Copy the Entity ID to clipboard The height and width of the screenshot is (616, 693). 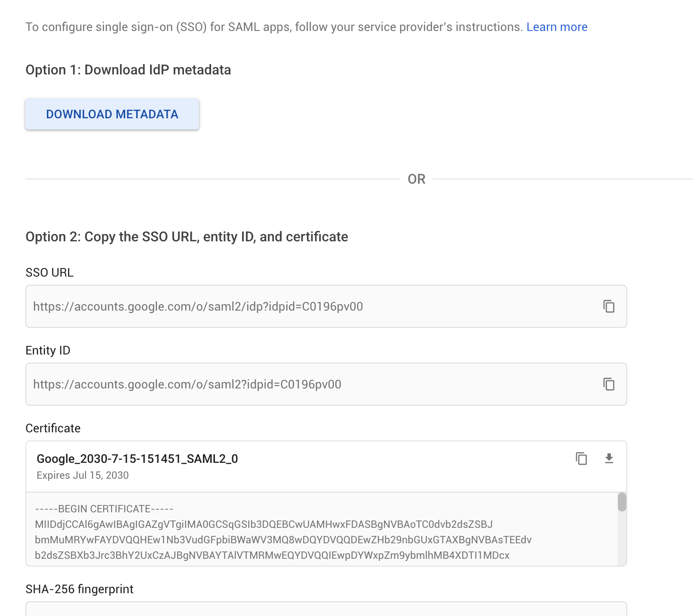[x=609, y=384]
